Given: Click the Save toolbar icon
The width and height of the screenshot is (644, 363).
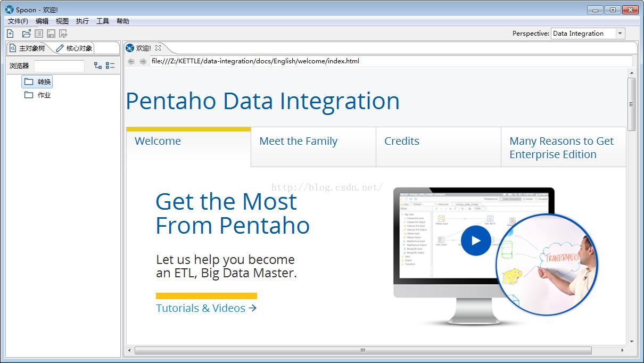Looking at the screenshot, I should (x=51, y=34).
